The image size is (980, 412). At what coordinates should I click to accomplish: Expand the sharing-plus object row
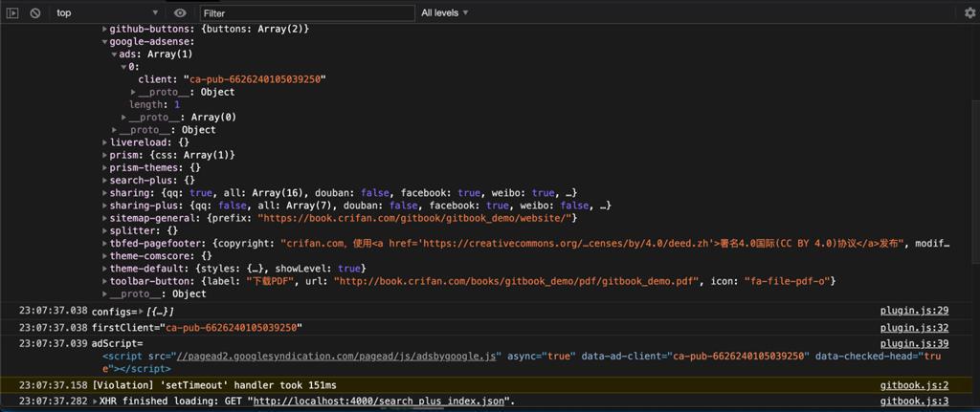click(105, 206)
